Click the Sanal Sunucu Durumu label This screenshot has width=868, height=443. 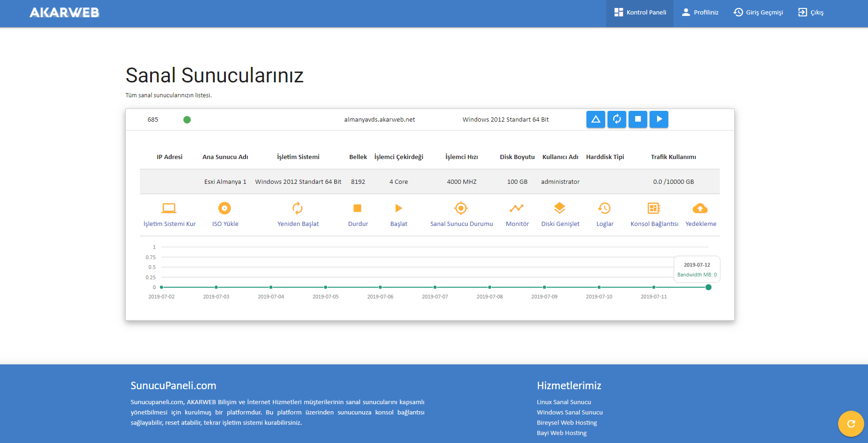click(462, 224)
